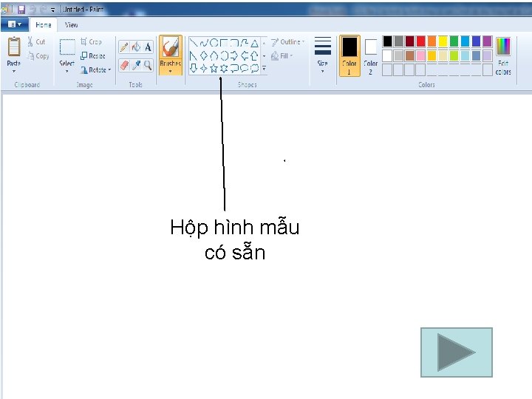Choose the Six-point star shape
This screenshot has width=532, height=399.
point(224,68)
